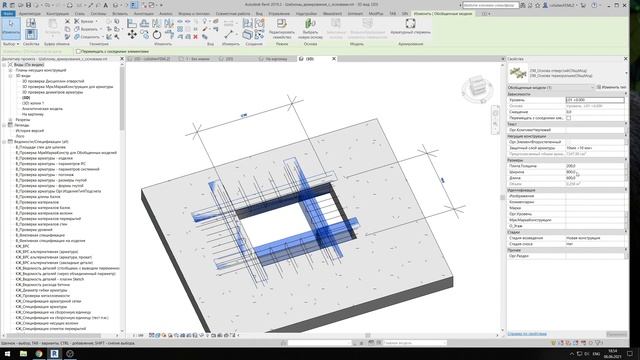This screenshot has width=640, height=360.
Task: Open Windows Start menu
Action: [x=7, y=353]
